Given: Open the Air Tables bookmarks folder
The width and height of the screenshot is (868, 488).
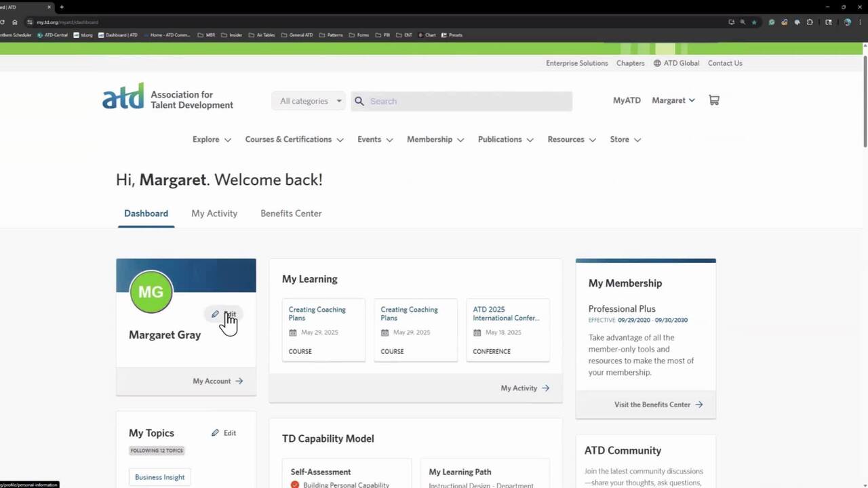Looking at the screenshot, I should [262, 35].
